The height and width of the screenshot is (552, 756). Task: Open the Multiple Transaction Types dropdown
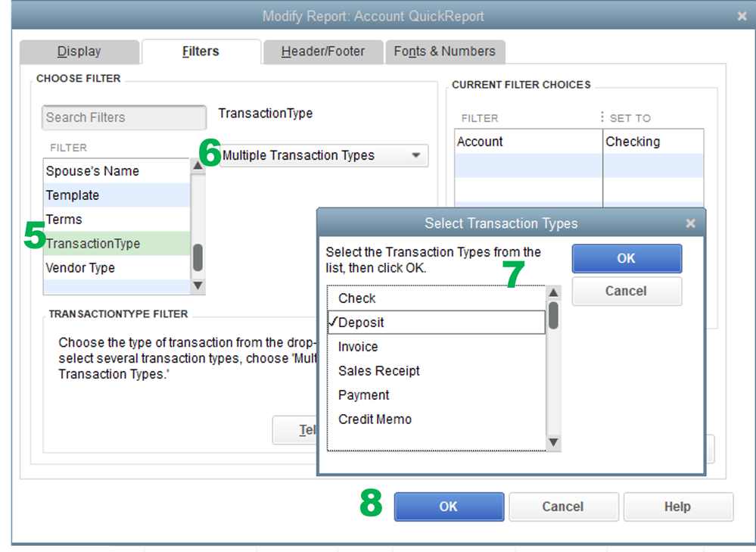coord(324,155)
